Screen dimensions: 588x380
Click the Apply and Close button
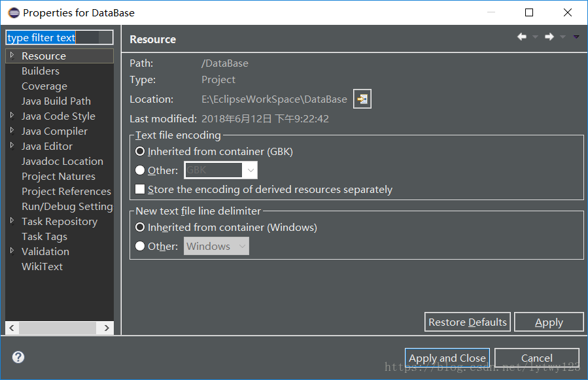[x=447, y=358]
